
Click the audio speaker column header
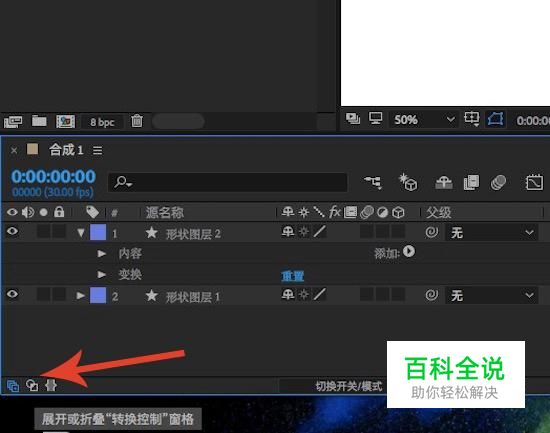(x=28, y=212)
